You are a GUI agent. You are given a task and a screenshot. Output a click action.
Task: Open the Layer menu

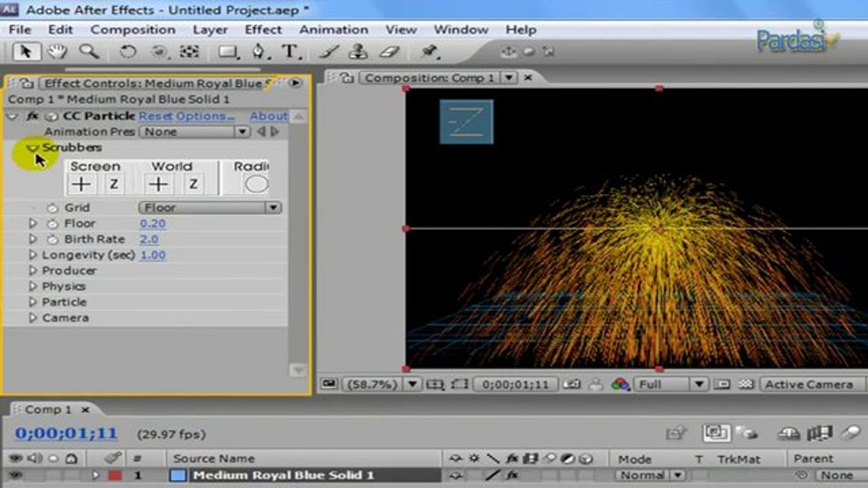pyautogui.click(x=210, y=30)
